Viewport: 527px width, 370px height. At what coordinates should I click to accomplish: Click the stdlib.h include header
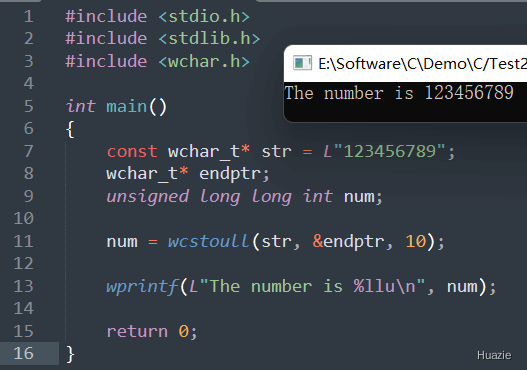coord(209,38)
